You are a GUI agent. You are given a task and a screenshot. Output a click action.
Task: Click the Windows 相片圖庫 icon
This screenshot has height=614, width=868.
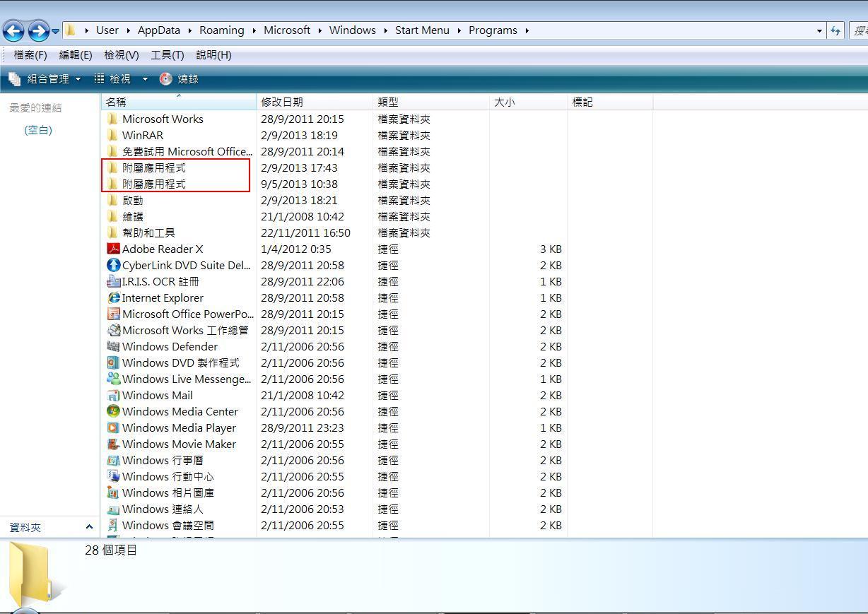click(x=113, y=492)
